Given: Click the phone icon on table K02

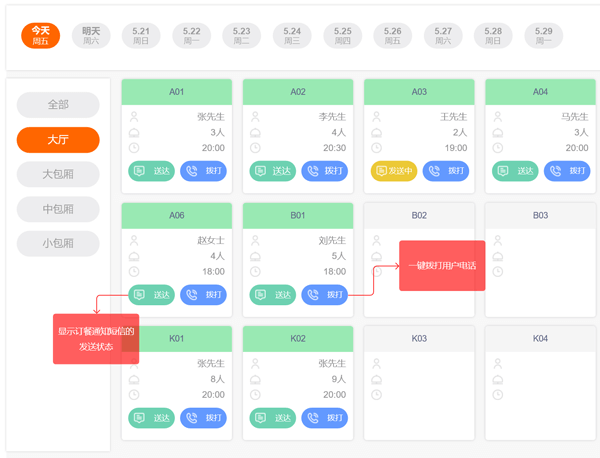Looking at the screenshot, I should 313,418.
